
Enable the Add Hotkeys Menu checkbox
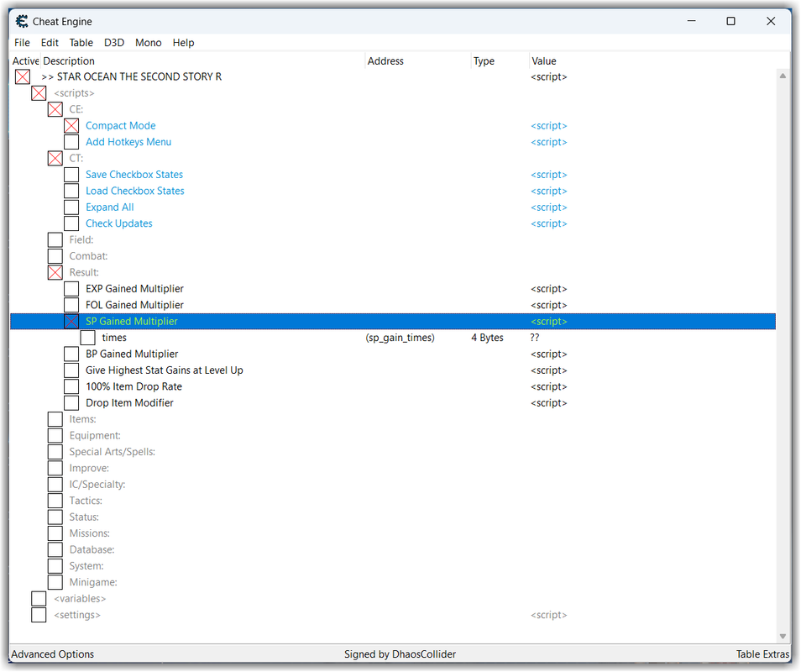(x=71, y=142)
